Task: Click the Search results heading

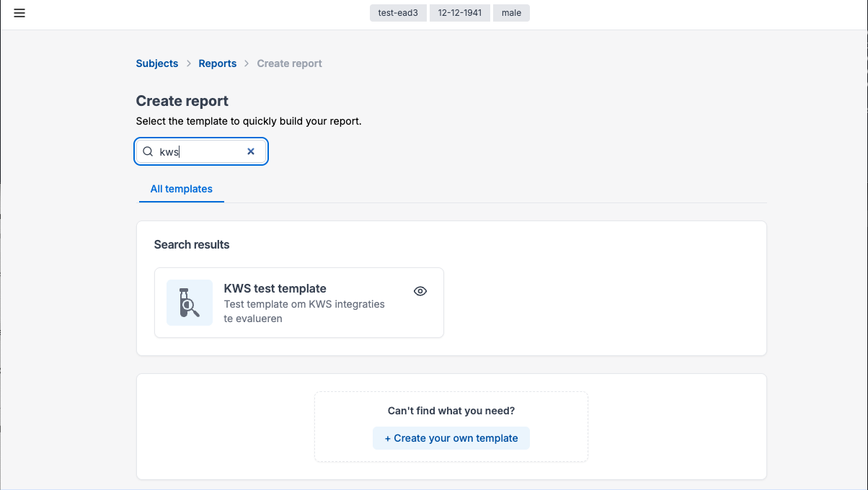Action: (x=192, y=244)
